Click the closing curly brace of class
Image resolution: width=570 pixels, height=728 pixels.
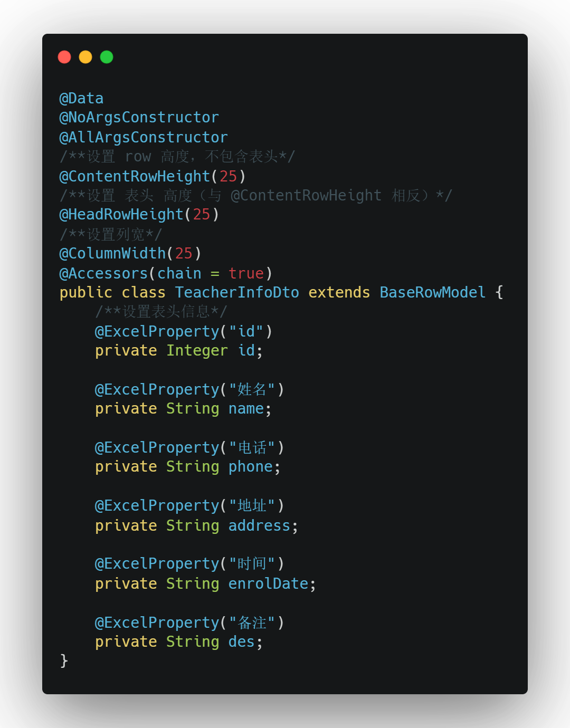[64, 660]
